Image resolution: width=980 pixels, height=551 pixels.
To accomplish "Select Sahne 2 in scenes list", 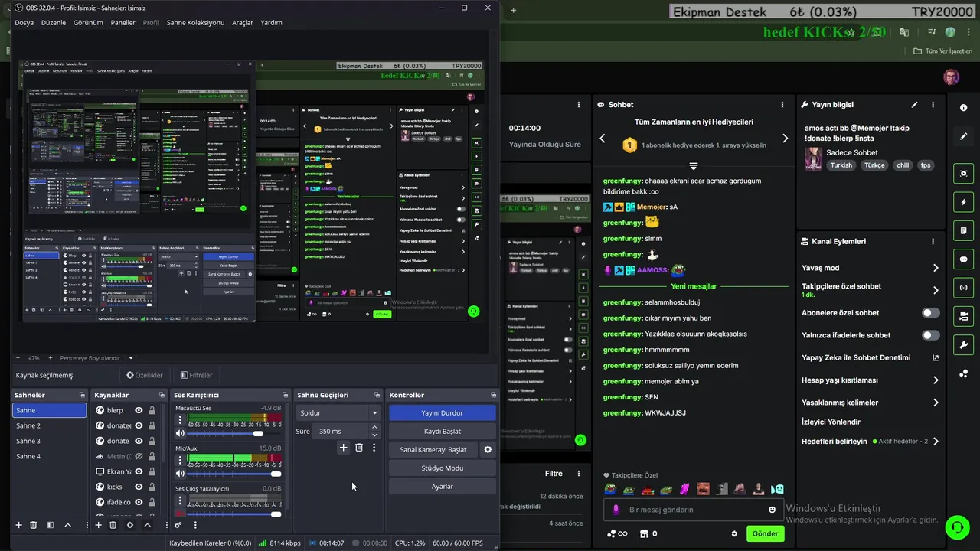I will [x=49, y=425].
